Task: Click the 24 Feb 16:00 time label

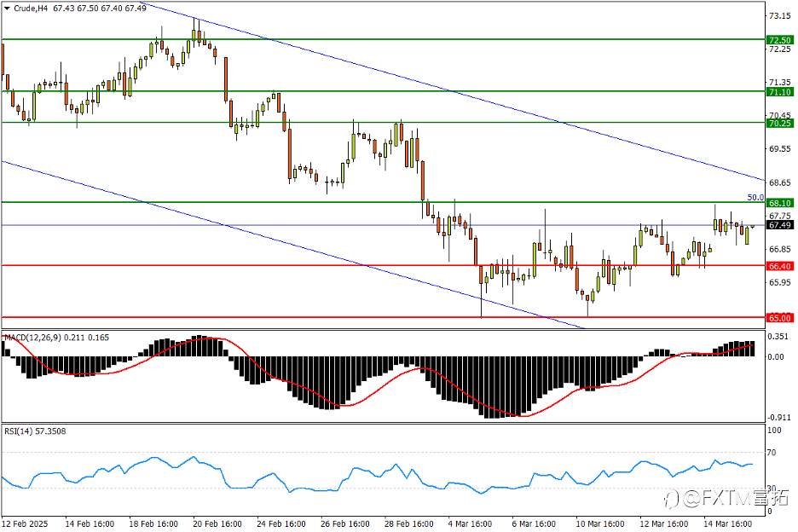Action: click(281, 523)
